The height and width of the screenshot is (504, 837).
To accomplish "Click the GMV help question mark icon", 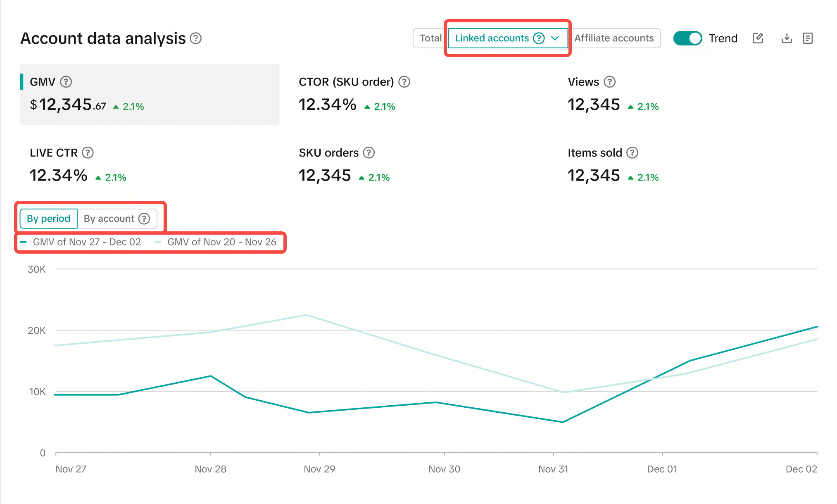I will 66,82.
